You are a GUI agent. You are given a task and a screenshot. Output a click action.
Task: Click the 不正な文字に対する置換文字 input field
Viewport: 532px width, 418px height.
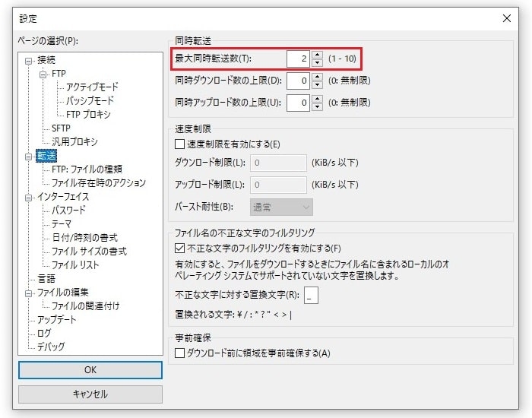(x=311, y=296)
